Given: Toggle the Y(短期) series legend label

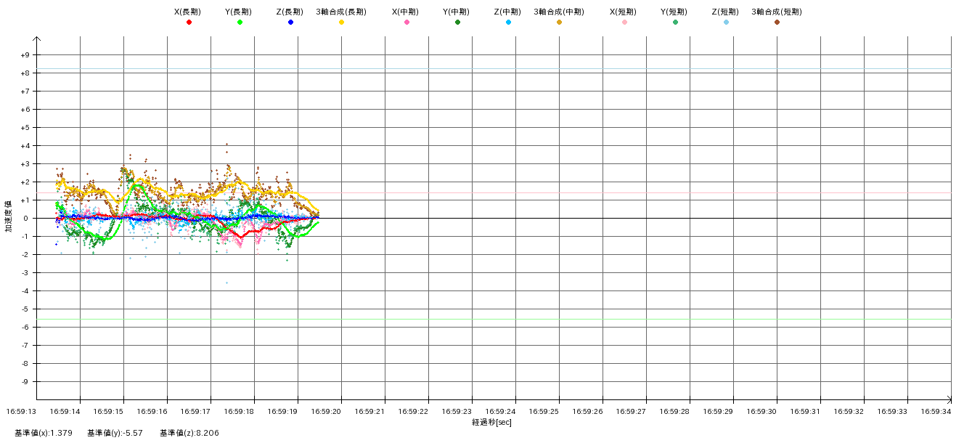Looking at the screenshot, I should click(x=675, y=12).
